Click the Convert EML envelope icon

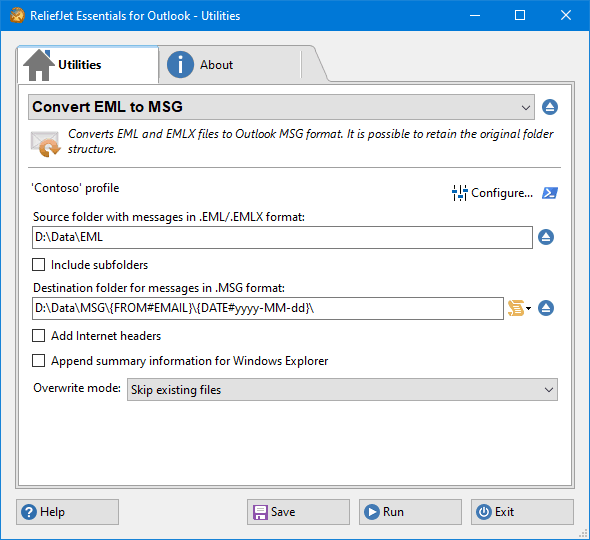coord(45,143)
